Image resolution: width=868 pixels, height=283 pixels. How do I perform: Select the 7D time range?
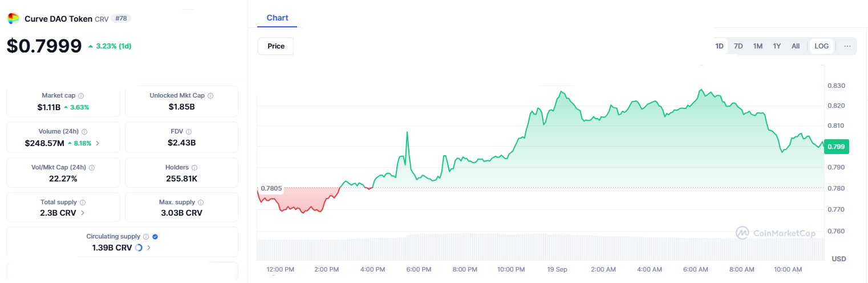pyautogui.click(x=738, y=46)
